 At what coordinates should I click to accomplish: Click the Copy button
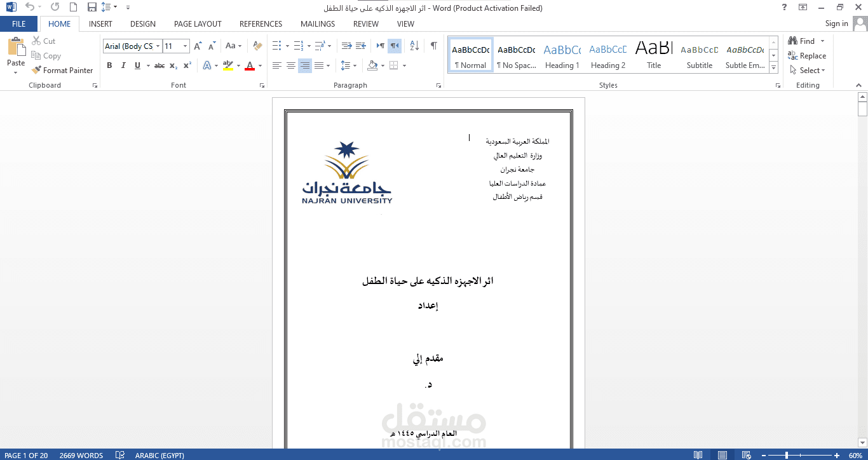coord(46,56)
